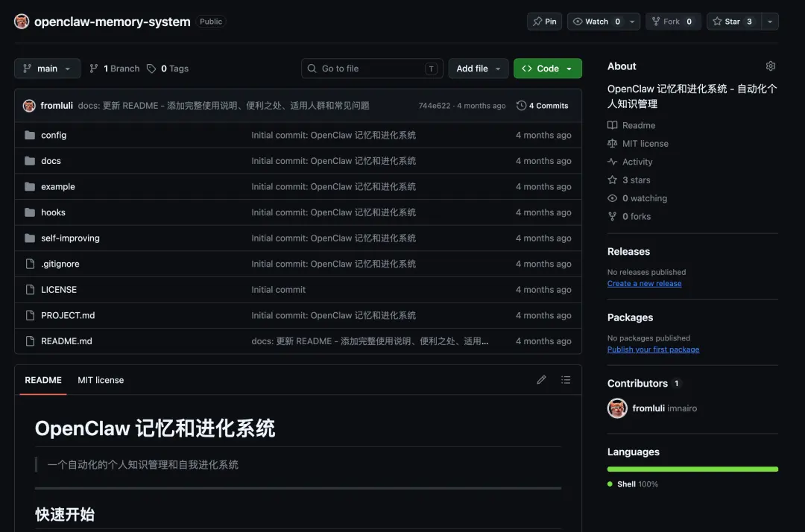Open commit hash 744e622
The width and height of the screenshot is (805, 532).
[434, 106]
